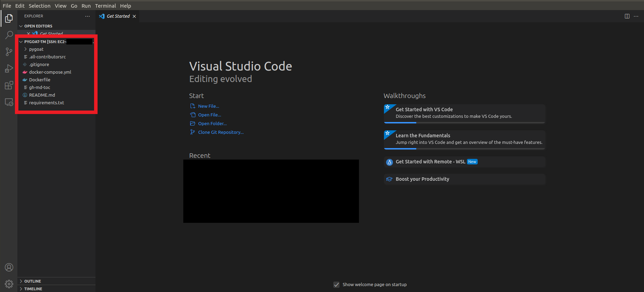Open docker-compose.yml file
644x292 pixels.
(x=50, y=72)
